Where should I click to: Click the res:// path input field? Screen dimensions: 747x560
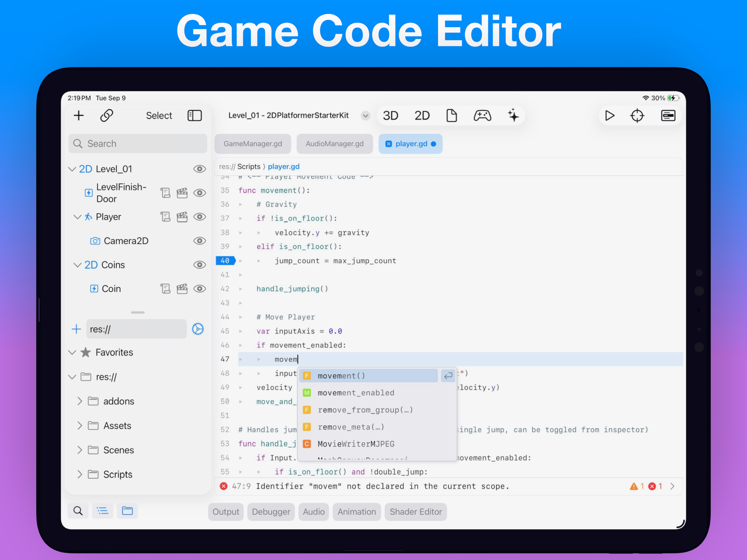136,329
